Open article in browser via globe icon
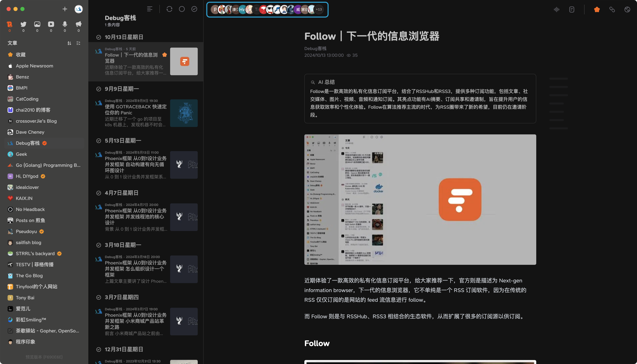 [x=627, y=9]
